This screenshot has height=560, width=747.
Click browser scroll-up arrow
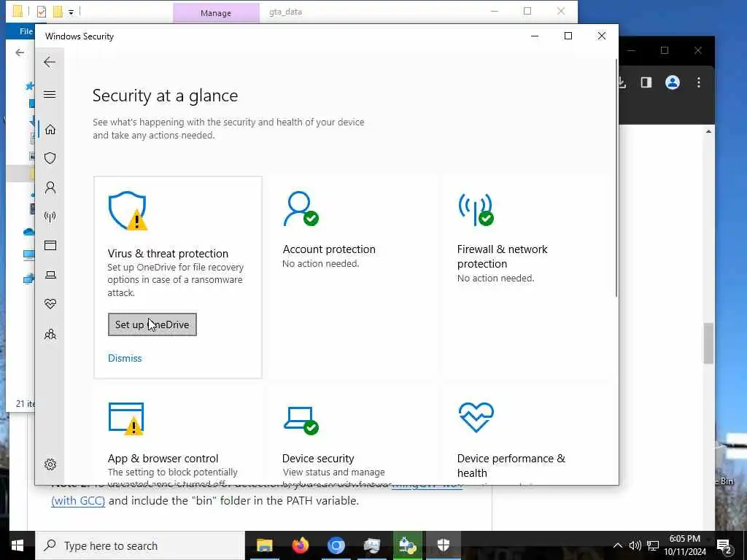click(x=708, y=132)
